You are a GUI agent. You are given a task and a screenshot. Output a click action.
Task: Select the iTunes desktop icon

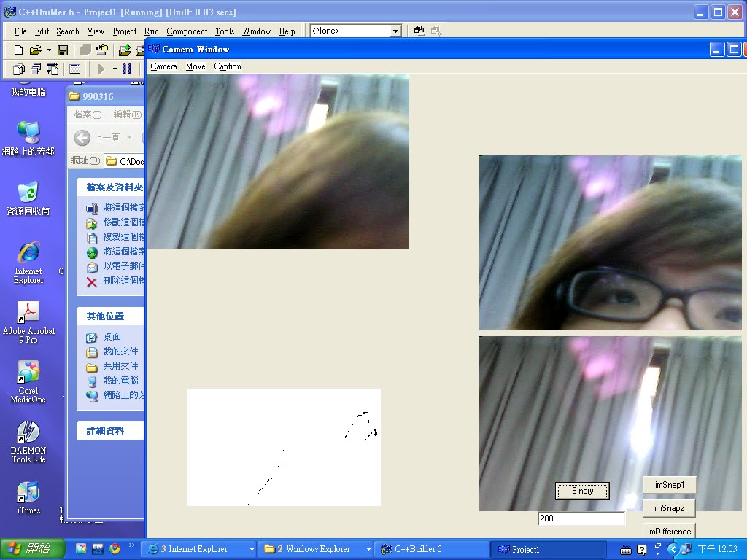pos(28,497)
